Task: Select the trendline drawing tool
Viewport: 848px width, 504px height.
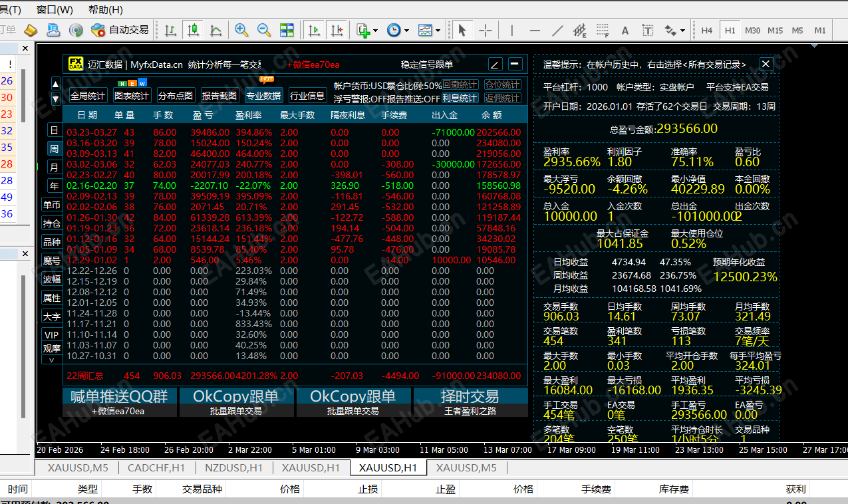Action: (557, 30)
